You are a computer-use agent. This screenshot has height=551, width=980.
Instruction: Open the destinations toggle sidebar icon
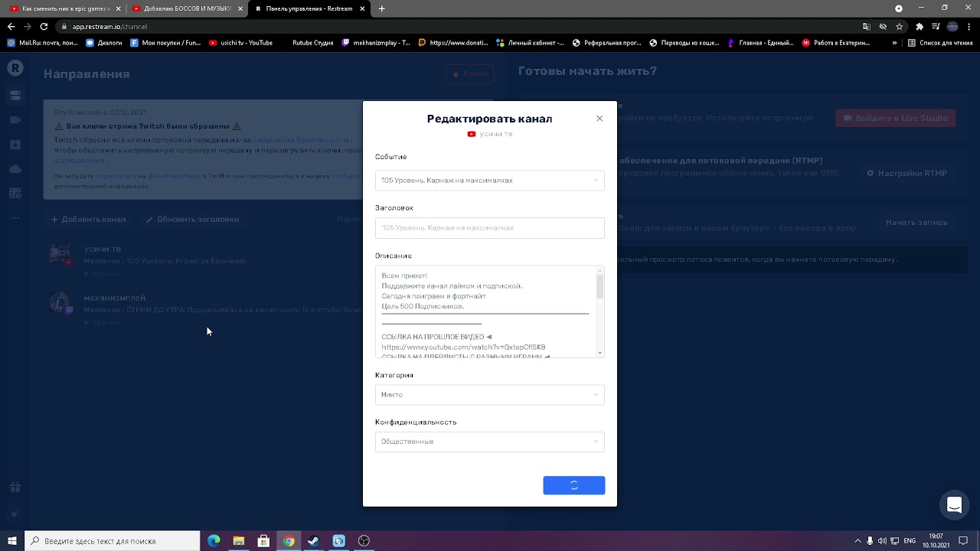(15, 96)
